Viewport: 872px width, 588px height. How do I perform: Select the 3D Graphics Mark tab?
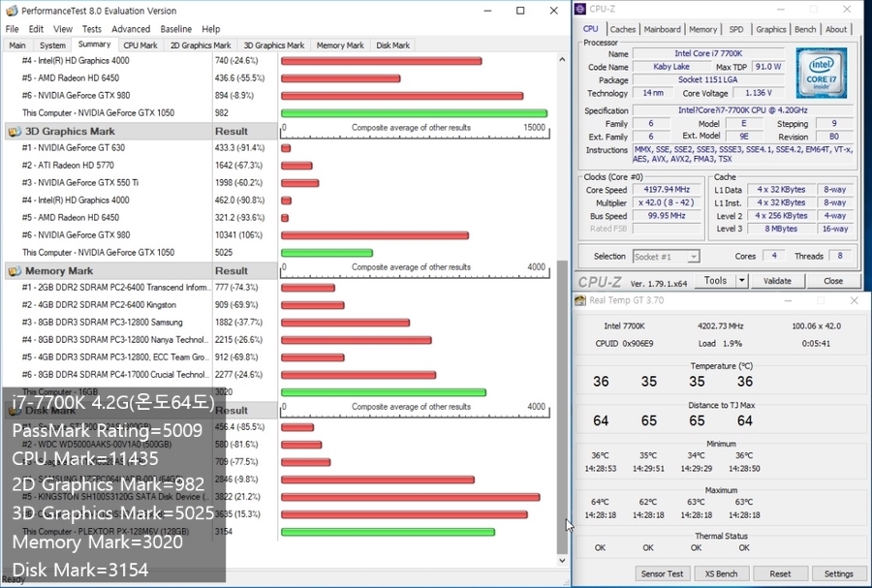point(273,46)
